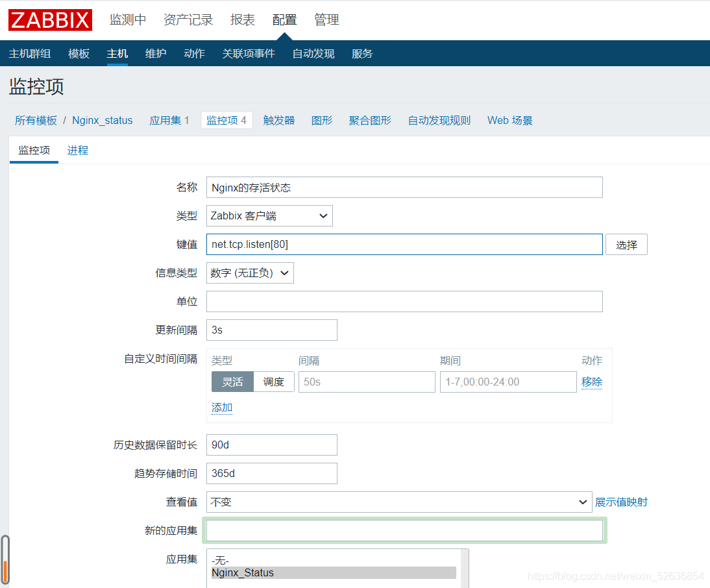The height and width of the screenshot is (588, 710).
Task: Click 添加 to add custom interval
Action: [x=222, y=408]
